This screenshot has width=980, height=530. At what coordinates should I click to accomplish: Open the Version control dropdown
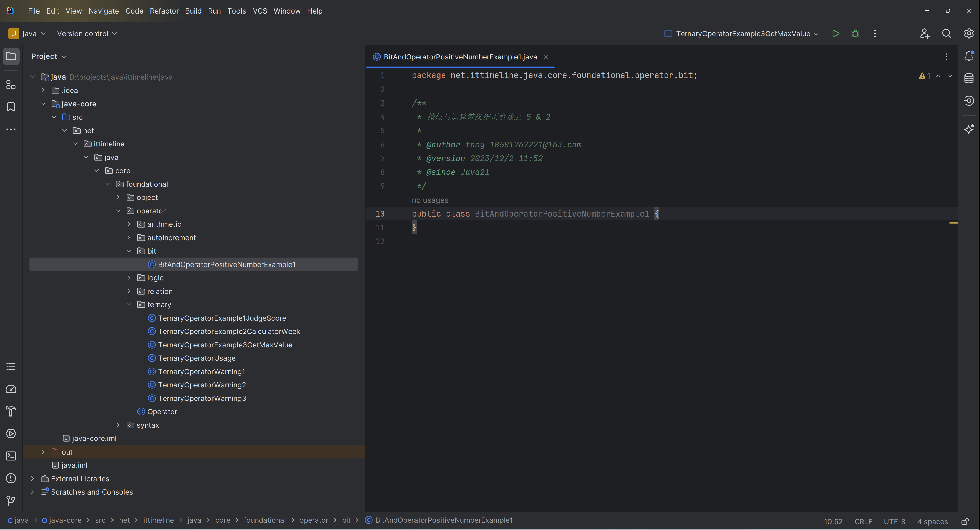[x=87, y=33]
